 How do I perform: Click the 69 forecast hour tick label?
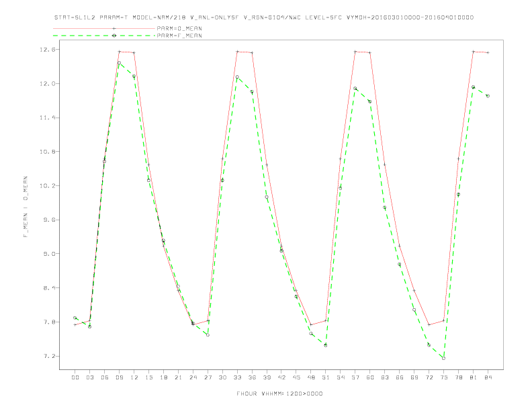(414, 377)
